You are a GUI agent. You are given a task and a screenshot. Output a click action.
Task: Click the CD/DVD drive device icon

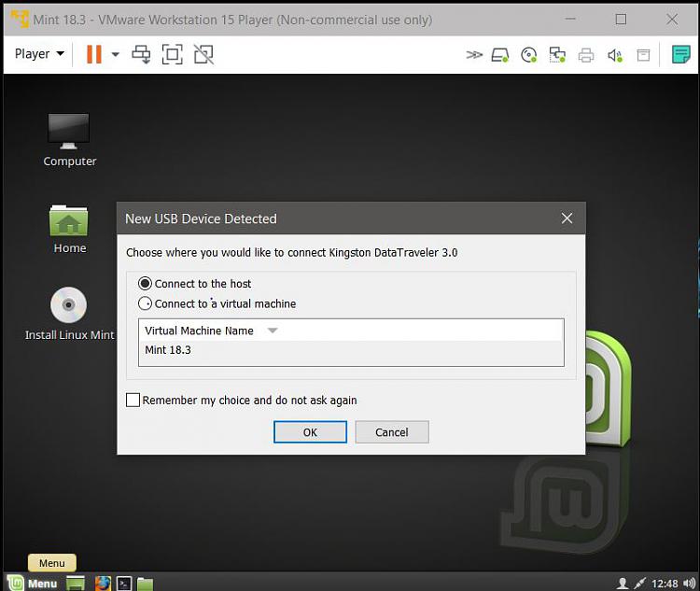(528, 55)
